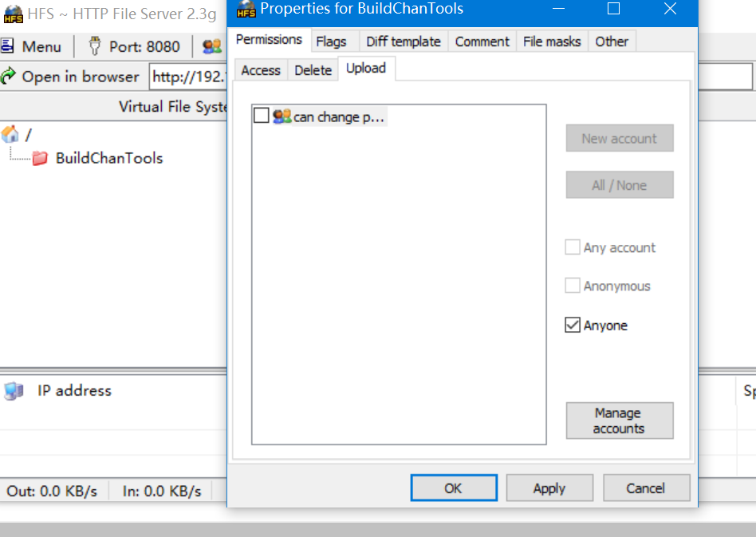Toggle the Anonymous checkbox
756x537 pixels.
[x=573, y=286]
